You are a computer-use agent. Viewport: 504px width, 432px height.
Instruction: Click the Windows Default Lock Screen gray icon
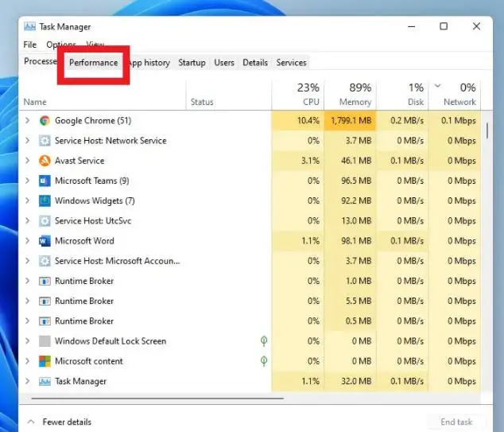45,341
